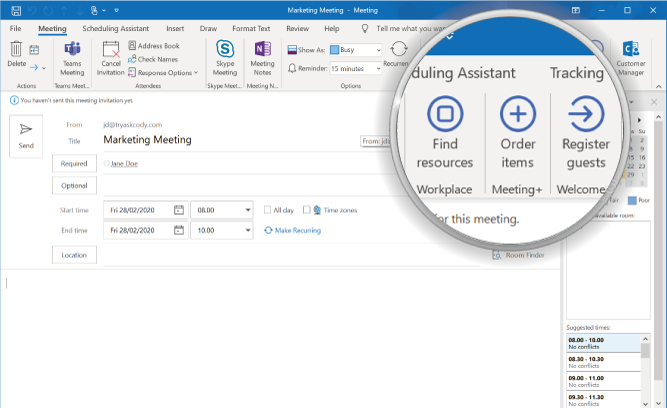The width and height of the screenshot is (667, 408).
Task: Click the blue Forward arrow icon
Action: (34, 67)
